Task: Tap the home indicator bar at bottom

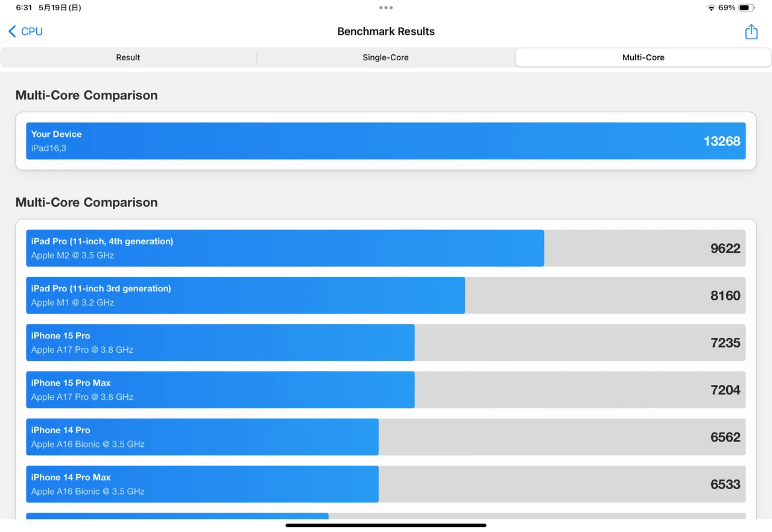Action: 386,525
